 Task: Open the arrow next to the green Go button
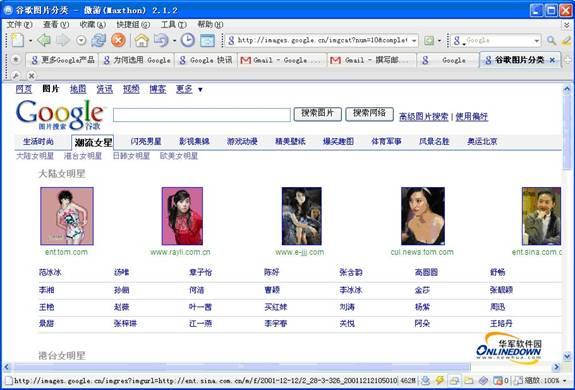point(439,41)
